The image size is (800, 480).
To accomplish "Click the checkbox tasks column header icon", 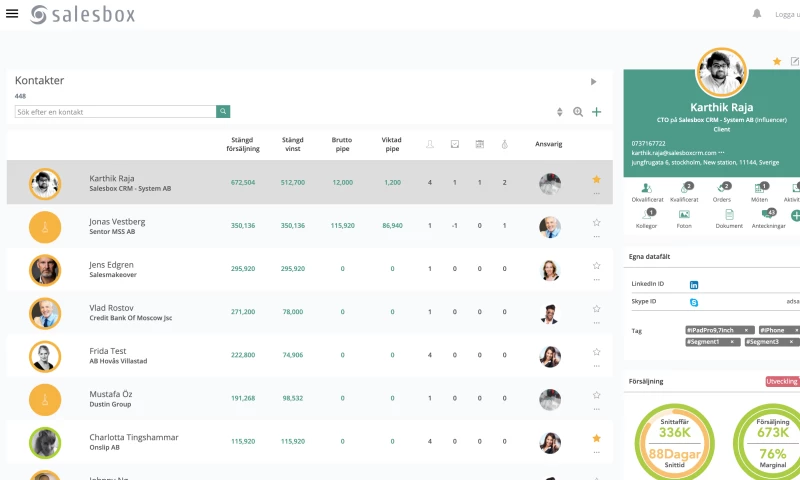I will tap(455, 144).
